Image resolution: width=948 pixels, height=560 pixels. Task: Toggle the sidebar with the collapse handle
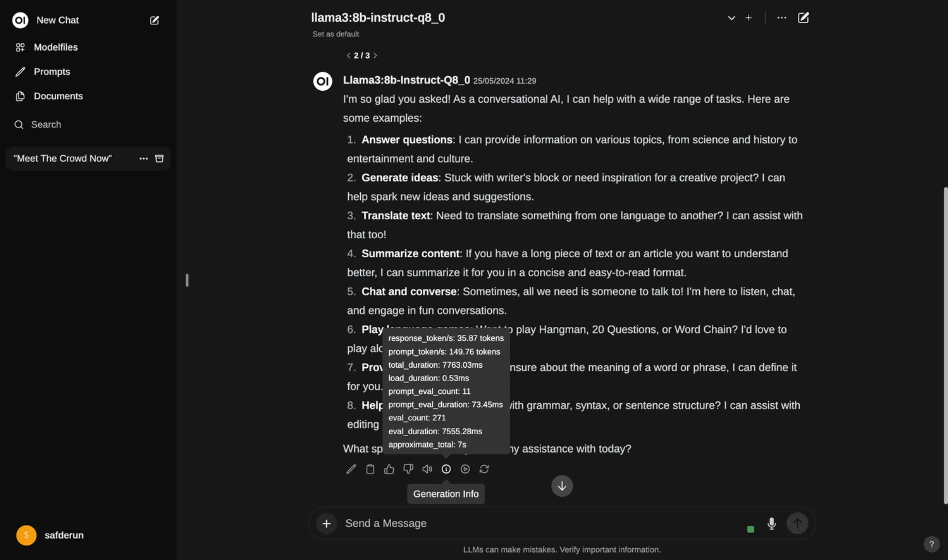click(x=187, y=280)
